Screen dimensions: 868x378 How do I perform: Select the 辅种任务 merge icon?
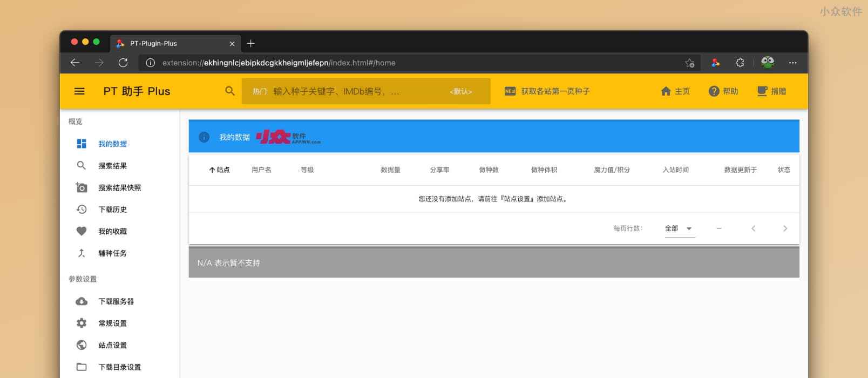tap(82, 253)
